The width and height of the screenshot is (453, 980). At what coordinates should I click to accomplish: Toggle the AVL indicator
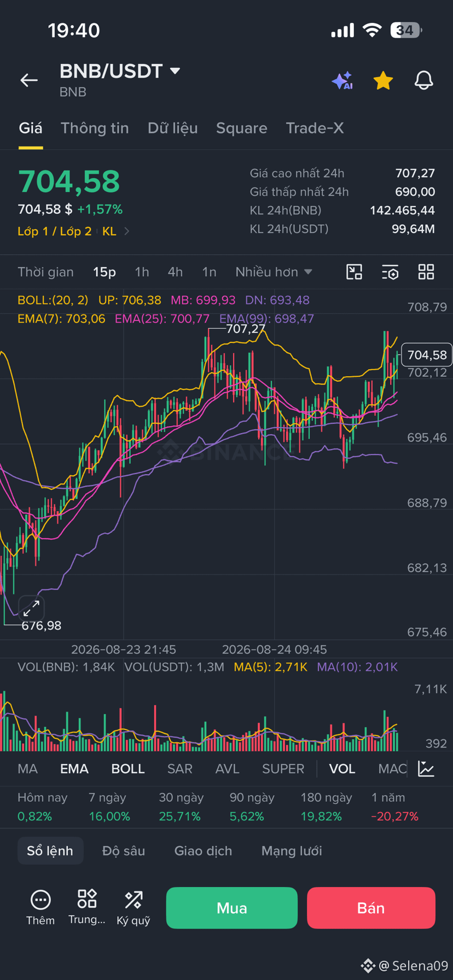pos(227,768)
